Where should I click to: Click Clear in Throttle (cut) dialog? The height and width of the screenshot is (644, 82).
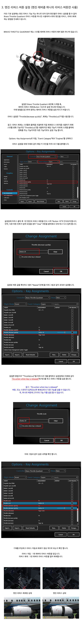coord(56,421)
